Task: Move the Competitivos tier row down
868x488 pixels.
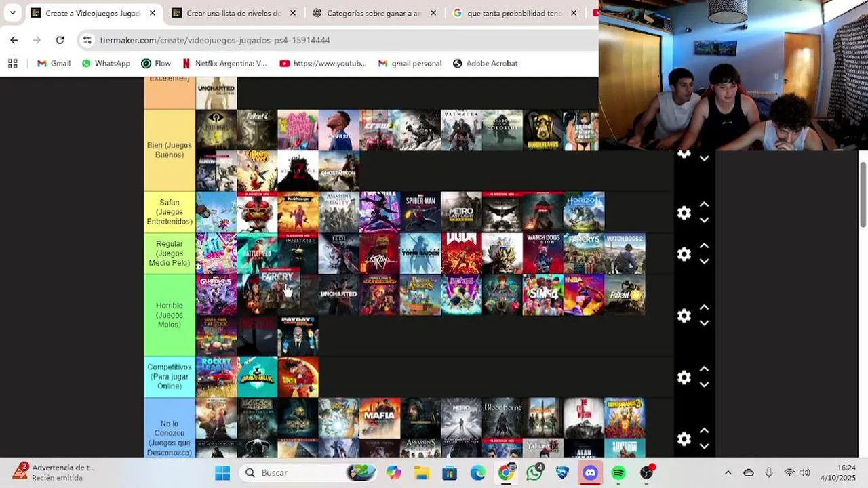Action: pyautogui.click(x=704, y=385)
